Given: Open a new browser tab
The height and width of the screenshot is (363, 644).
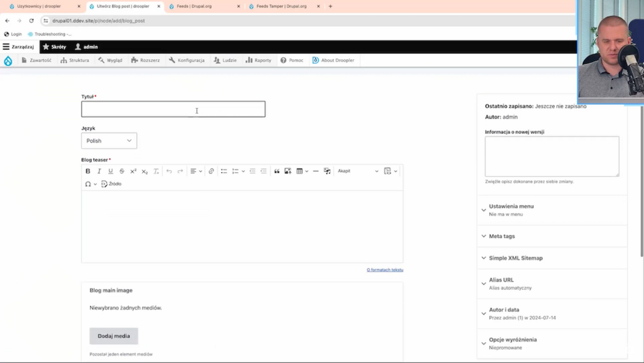Looking at the screenshot, I should (330, 6).
